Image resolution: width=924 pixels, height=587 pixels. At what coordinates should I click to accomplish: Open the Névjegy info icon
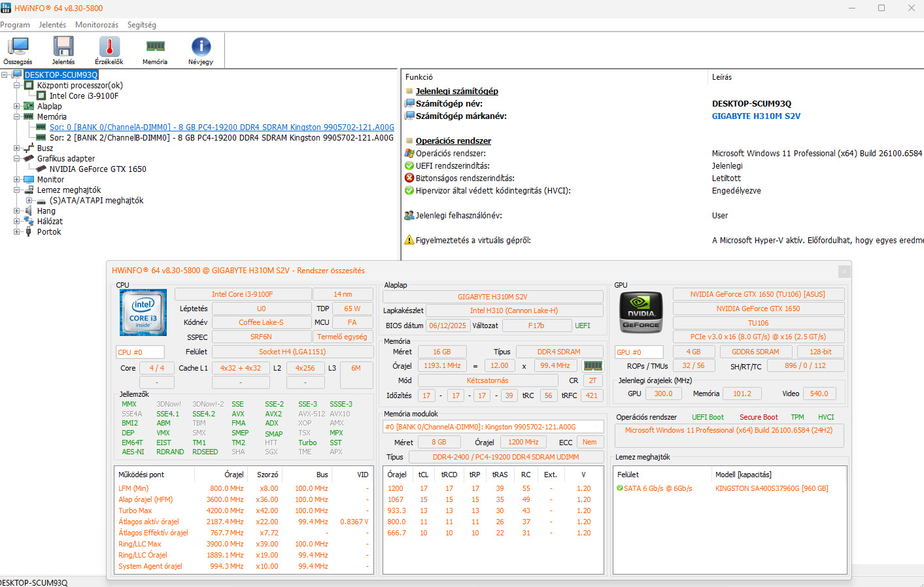pos(201,50)
